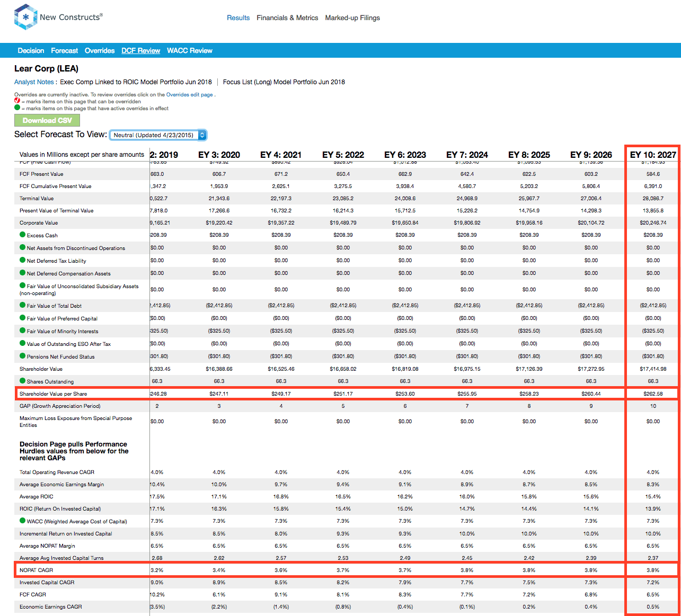
Task: Open the Results tab
Action: [x=238, y=17]
